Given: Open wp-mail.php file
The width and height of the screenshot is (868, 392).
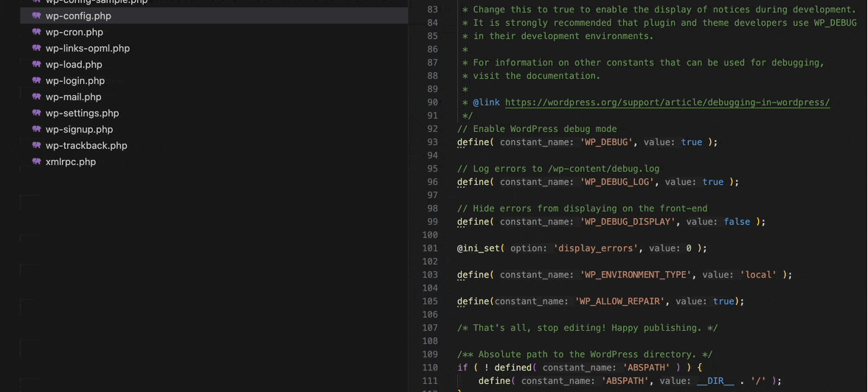Looking at the screenshot, I should pos(74,97).
